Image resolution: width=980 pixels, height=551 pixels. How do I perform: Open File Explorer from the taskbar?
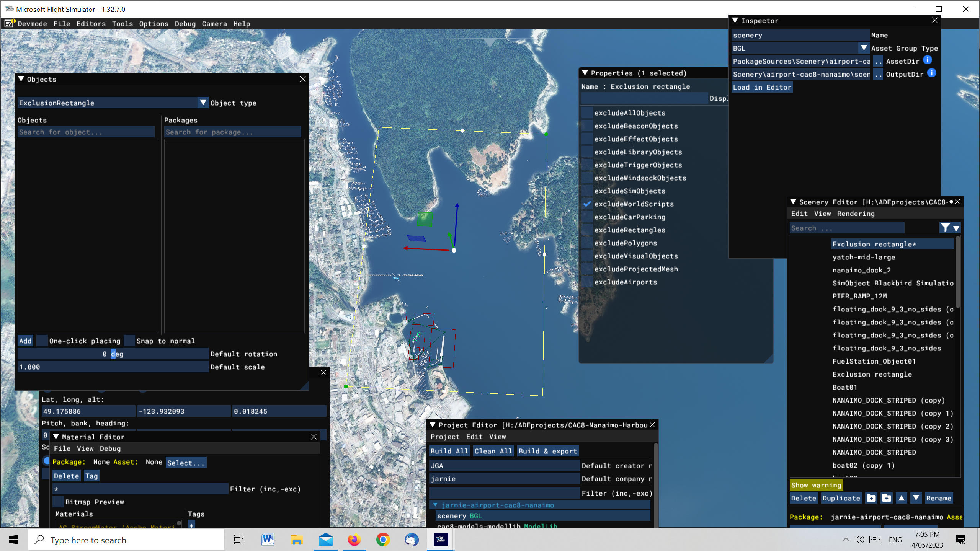click(x=297, y=540)
